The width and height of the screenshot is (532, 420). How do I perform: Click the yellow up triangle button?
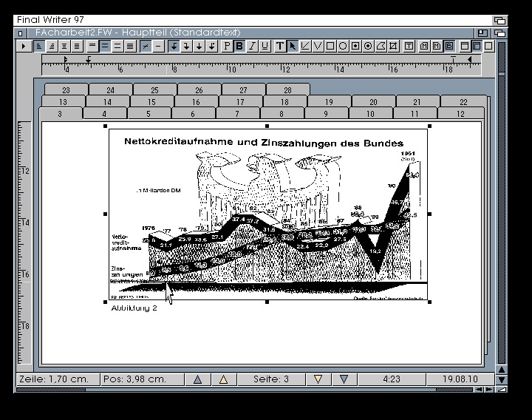222,379
